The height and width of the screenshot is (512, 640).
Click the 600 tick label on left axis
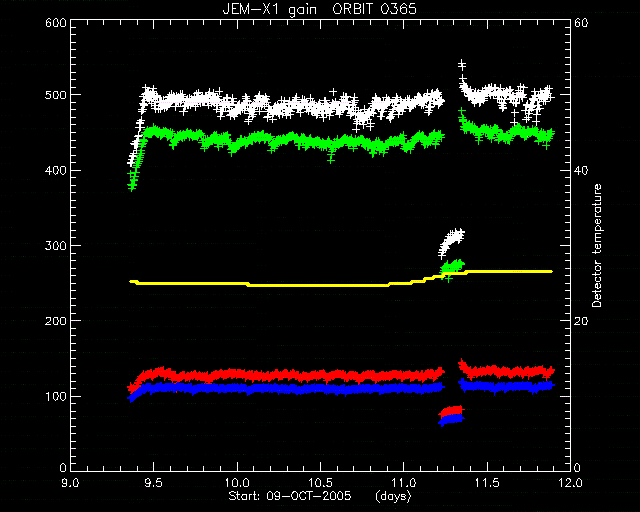pos(56,22)
